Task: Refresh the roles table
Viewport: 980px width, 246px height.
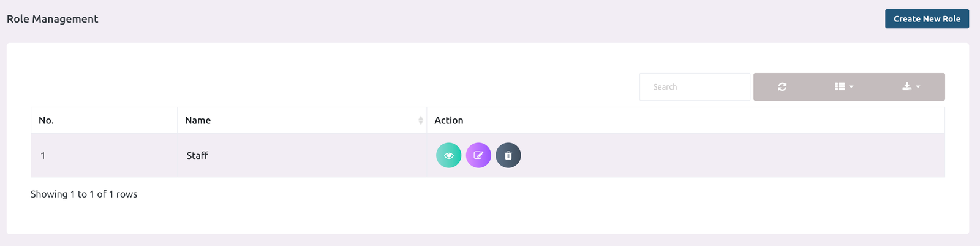Action: click(782, 87)
